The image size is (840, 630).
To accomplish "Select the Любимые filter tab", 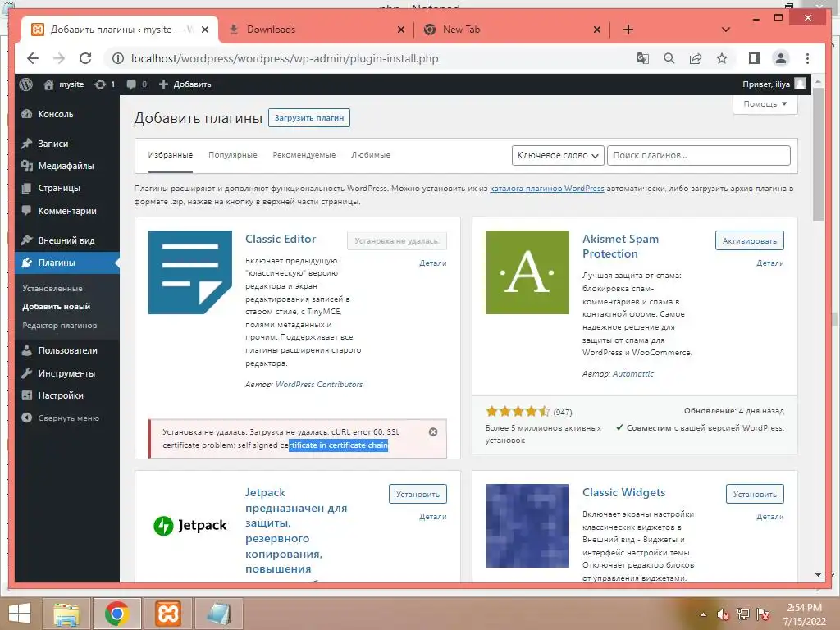I will pos(371,155).
